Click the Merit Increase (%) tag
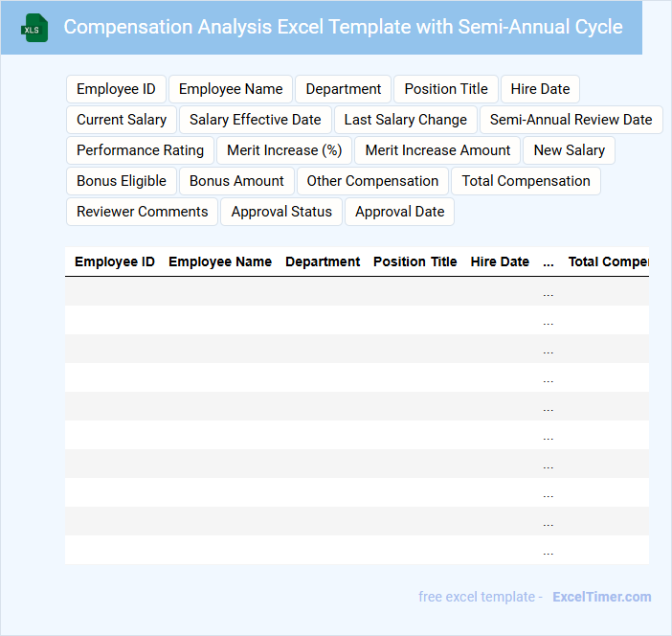 point(284,150)
